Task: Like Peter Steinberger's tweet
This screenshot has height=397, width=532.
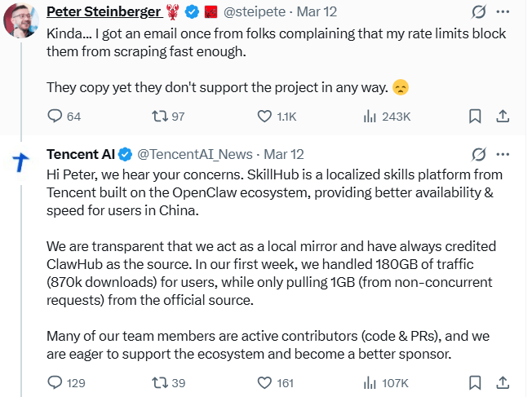Action: 264,117
